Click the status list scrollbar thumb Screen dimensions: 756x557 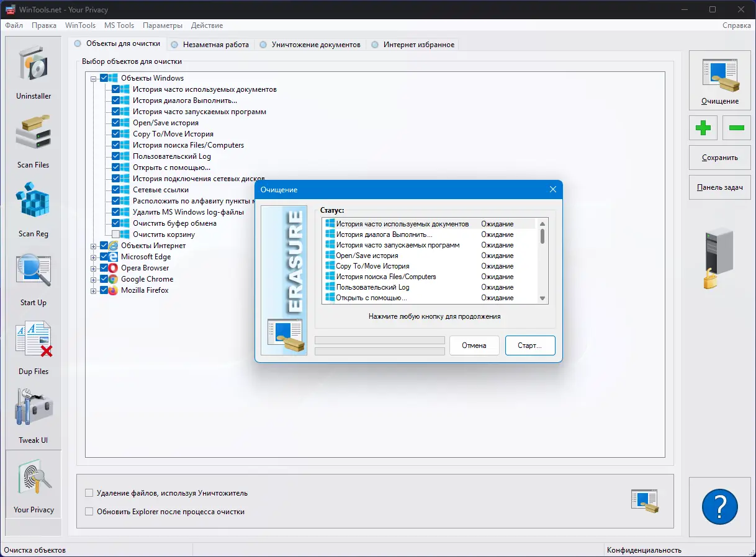542,237
